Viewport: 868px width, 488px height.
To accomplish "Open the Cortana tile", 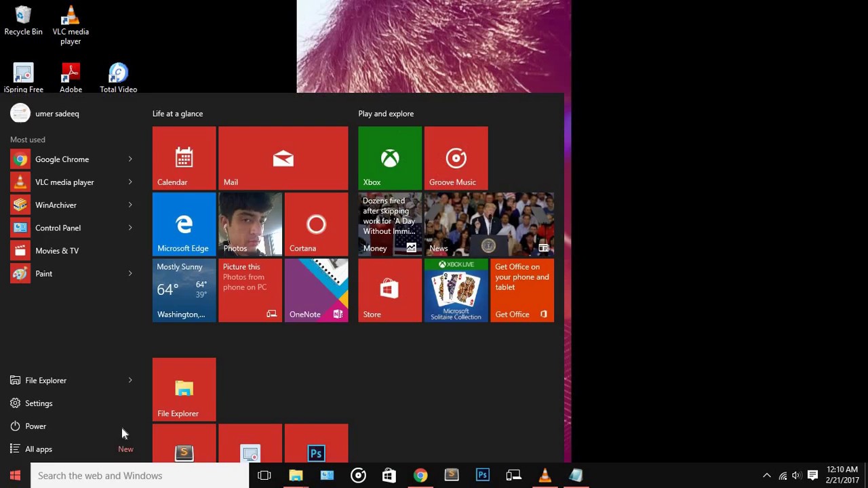I will pos(316,224).
